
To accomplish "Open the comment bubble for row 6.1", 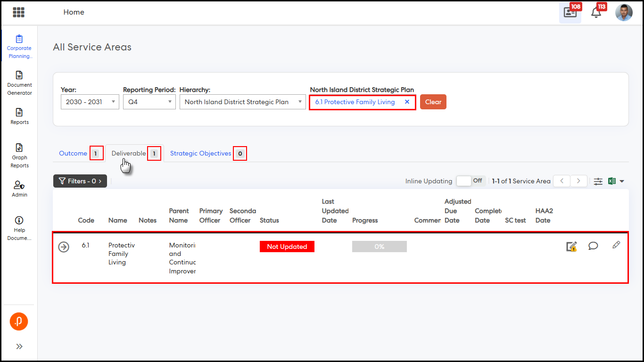I will 593,246.
